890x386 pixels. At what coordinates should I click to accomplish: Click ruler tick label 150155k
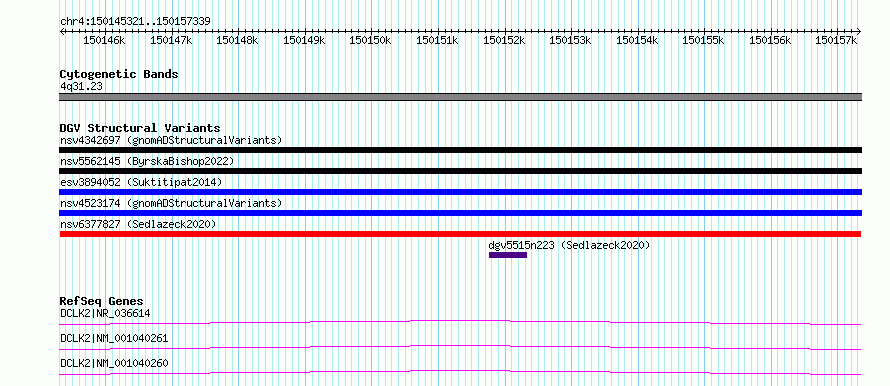(703, 40)
